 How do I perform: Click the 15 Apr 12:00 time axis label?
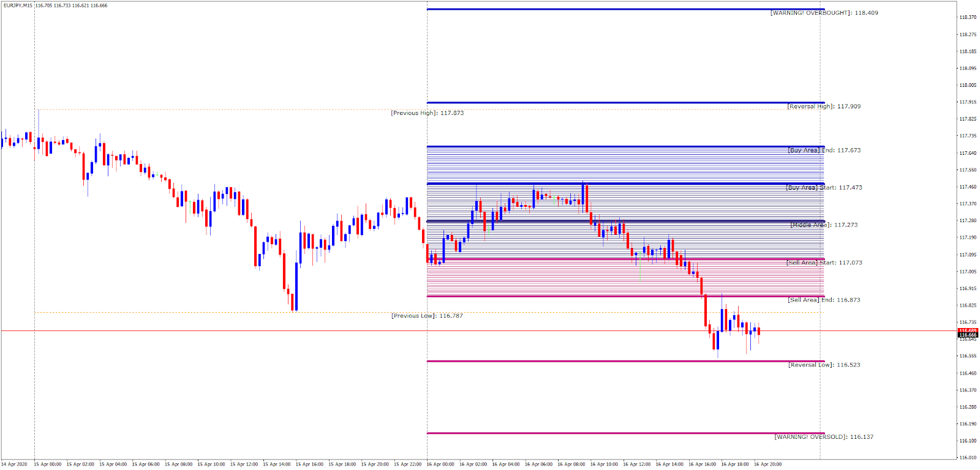coord(244,464)
